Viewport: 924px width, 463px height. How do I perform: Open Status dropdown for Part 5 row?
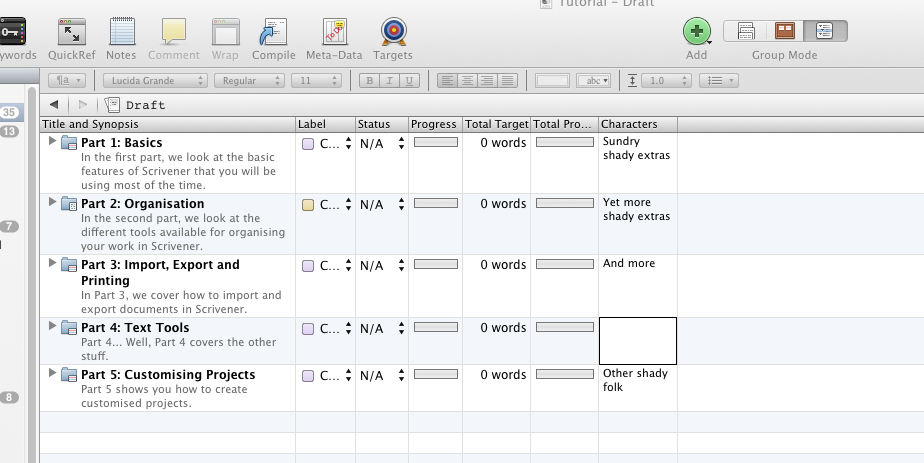(382, 376)
